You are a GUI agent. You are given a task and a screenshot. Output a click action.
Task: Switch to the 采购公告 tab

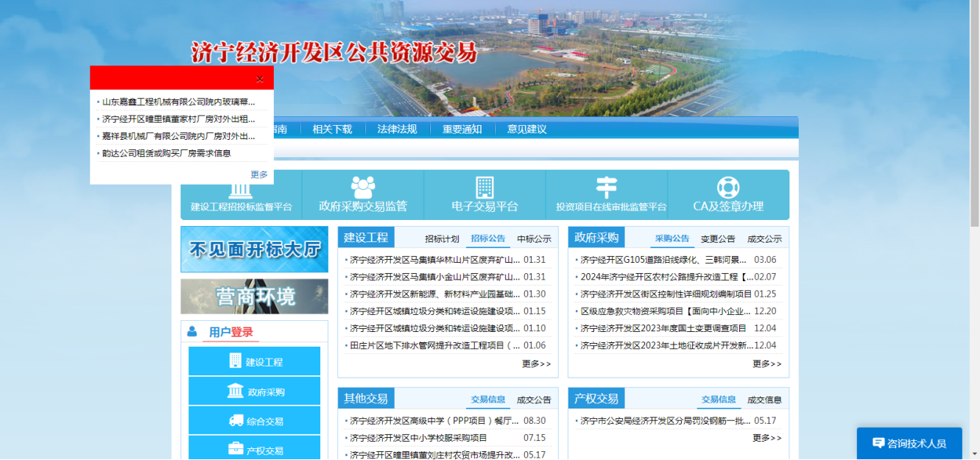point(672,238)
